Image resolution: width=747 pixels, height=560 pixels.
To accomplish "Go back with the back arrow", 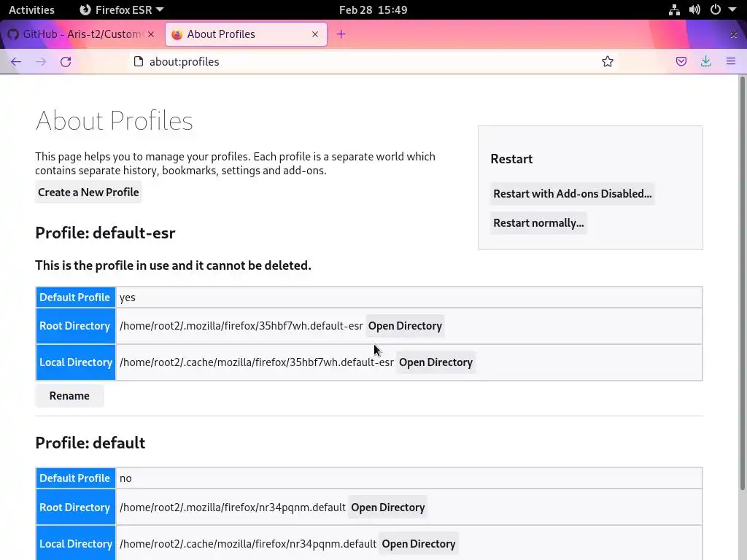I will (x=16, y=62).
